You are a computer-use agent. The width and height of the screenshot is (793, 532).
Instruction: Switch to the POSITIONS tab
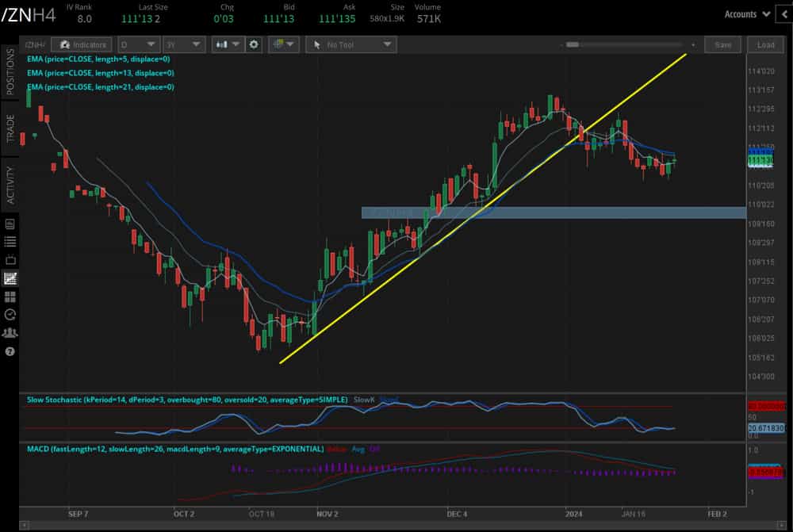10,71
